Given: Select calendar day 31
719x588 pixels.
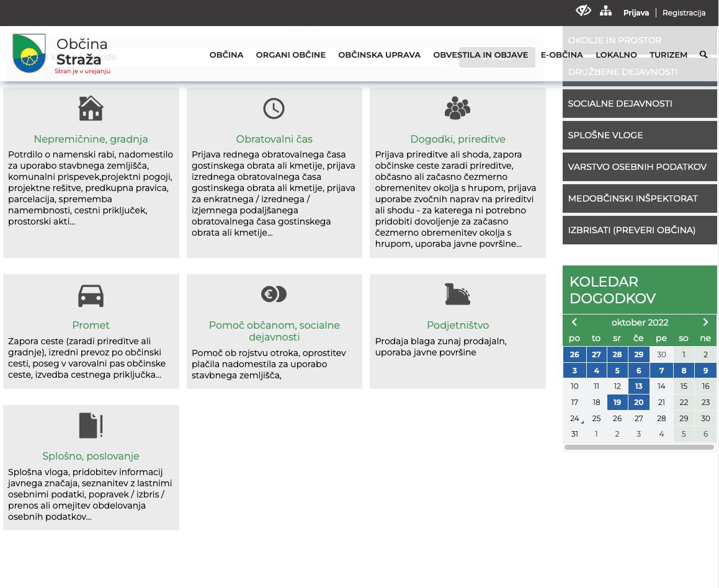Looking at the screenshot, I should 574,434.
